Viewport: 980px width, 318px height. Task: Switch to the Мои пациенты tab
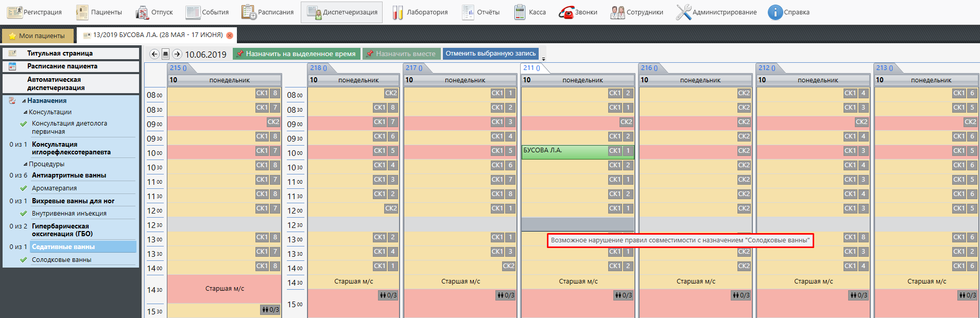tap(37, 36)
